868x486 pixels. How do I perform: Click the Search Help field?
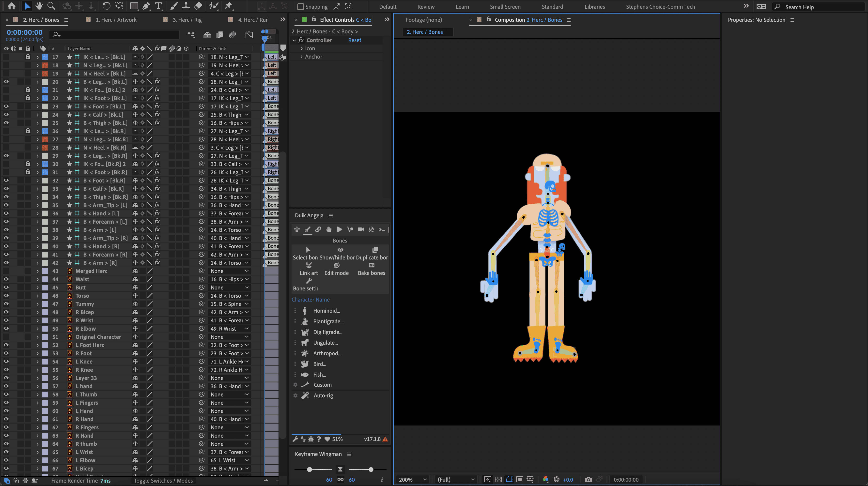(819, 7)
